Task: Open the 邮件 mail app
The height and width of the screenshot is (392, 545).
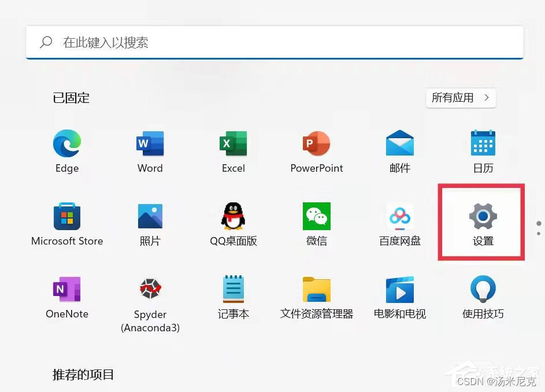Action: coord(400,143)
